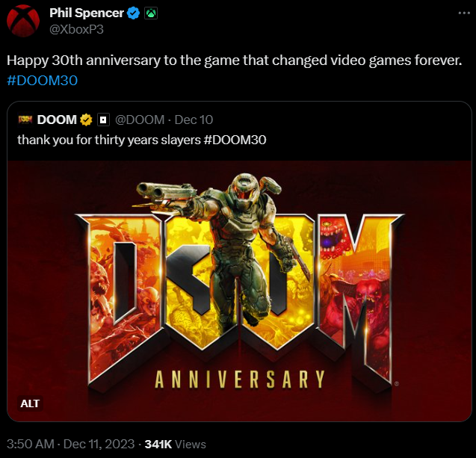Viewport: 476px width, 458px height.
Task: Open the Phil Spencer display name
Action: tap(87, 13)
